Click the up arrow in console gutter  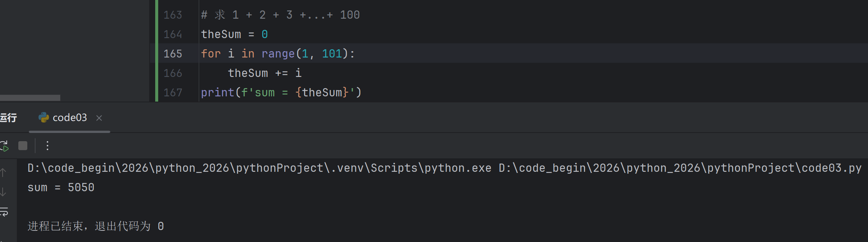pyautogui.click(x=3, y=173)
